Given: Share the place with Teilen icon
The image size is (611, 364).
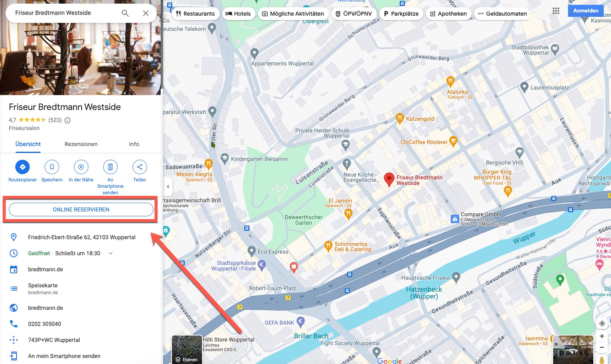Looking at the screenshot, I should 140,167.
